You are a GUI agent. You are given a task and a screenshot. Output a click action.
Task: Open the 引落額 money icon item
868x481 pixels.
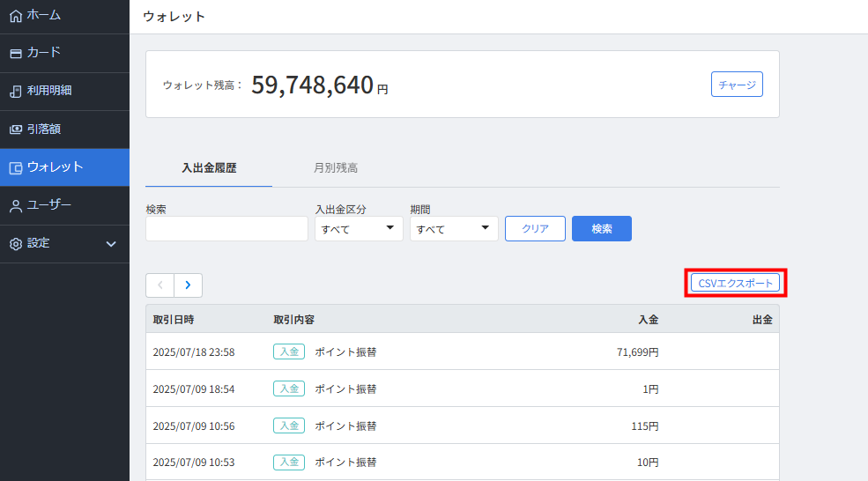pos(16,129)
